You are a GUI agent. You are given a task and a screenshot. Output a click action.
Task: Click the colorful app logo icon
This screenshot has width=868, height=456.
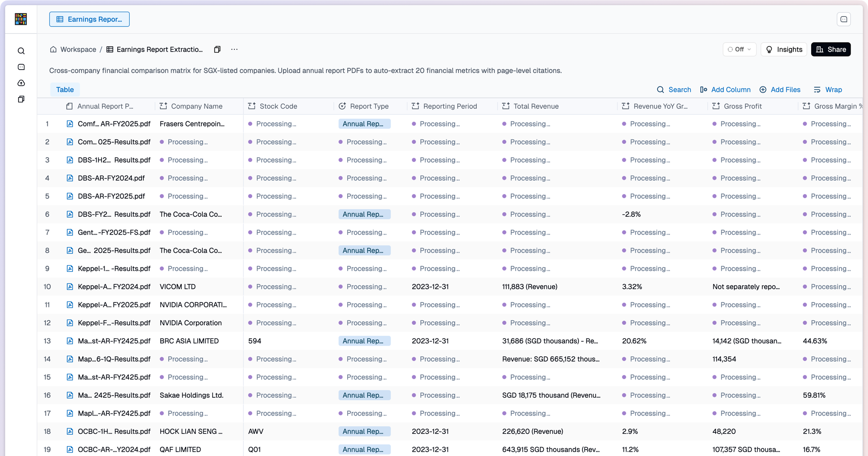(21, 19)
